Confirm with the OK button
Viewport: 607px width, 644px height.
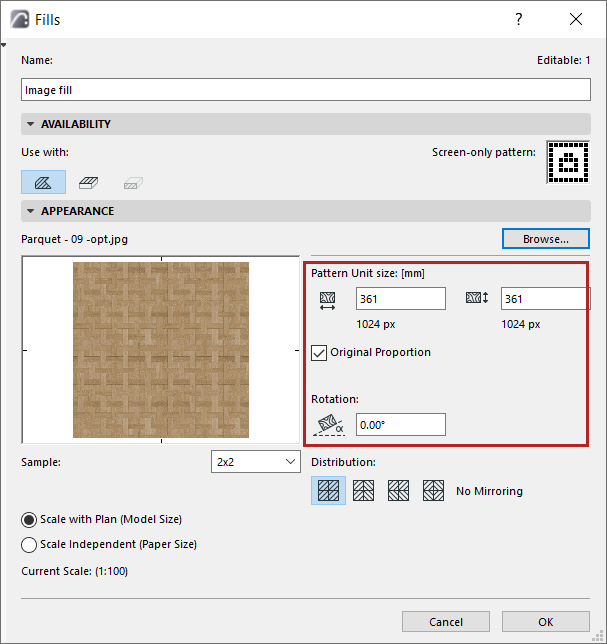pyautogui.click(x=546, y=622)
